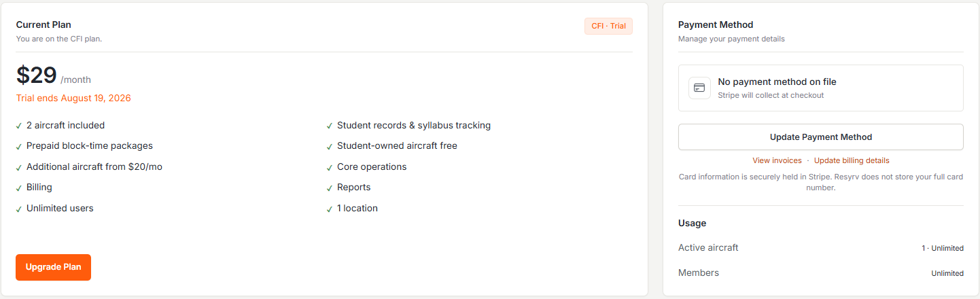Click the checkmark next to Reports
The height and width of the screenshot is (299, 980).
coord(330,188)
